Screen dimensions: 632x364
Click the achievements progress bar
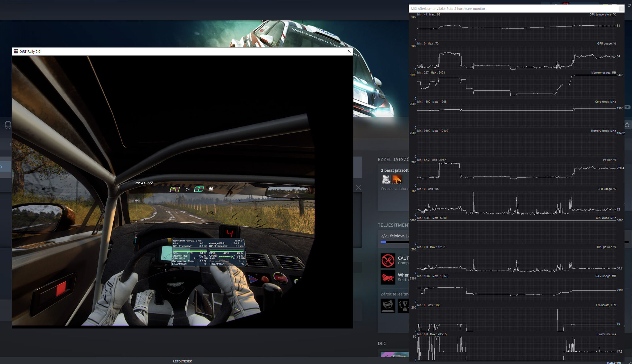click(395, 242)
